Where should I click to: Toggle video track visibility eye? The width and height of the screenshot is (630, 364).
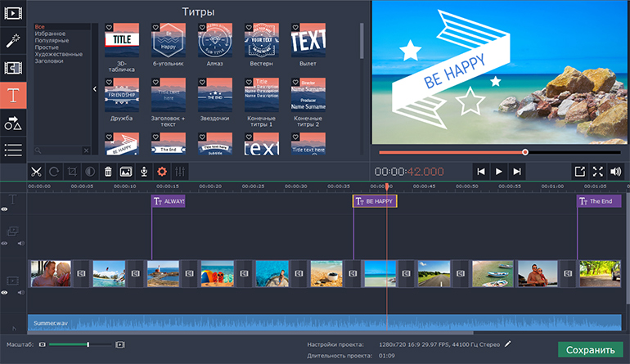coord(4,291)
